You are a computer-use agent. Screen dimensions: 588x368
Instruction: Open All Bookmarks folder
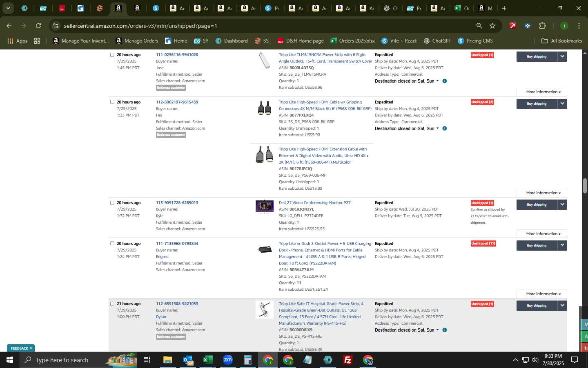561,41
